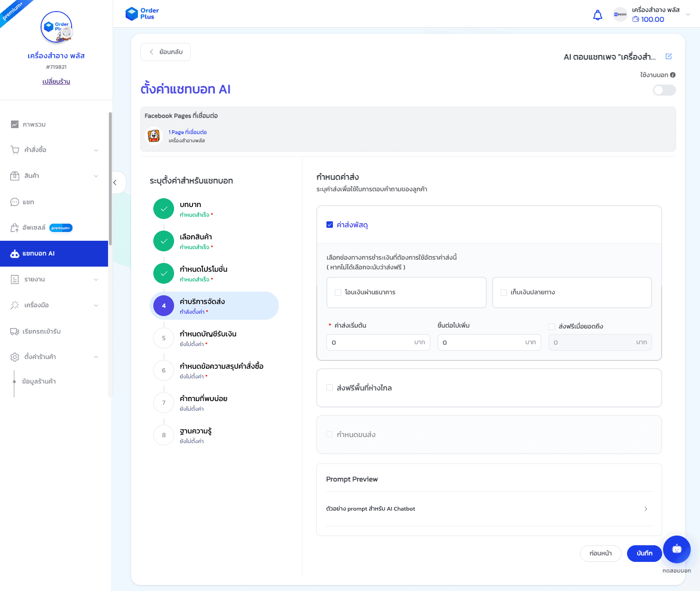Expand the รายงาน reports submenu
The width and height of the screenshot is (700, 591).
[x=96, y=279]
